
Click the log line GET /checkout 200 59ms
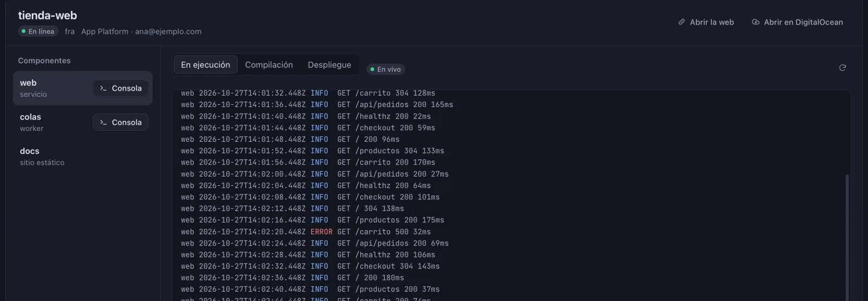308,128
